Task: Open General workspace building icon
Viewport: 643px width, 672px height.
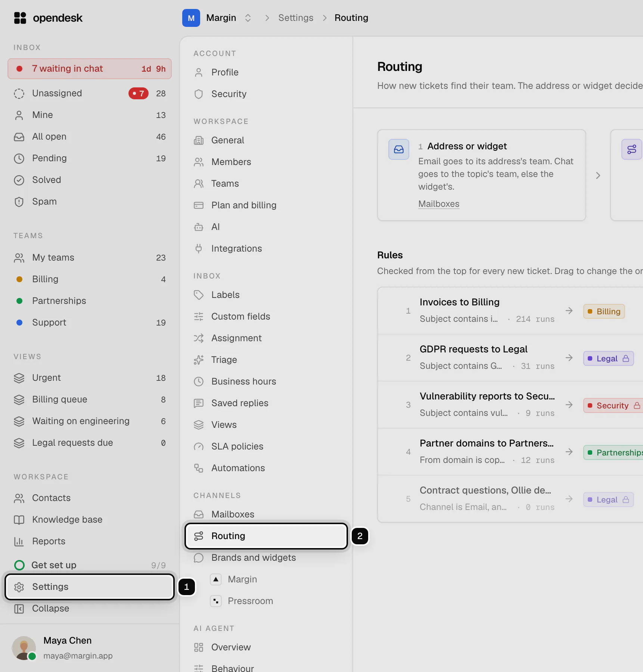Action: pyautogui.click(x=199, y=140)
